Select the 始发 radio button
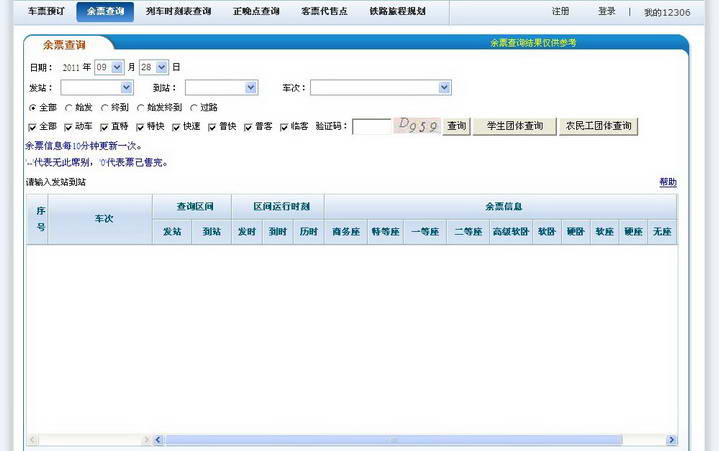Screen dimensions: 720x451 68,107
